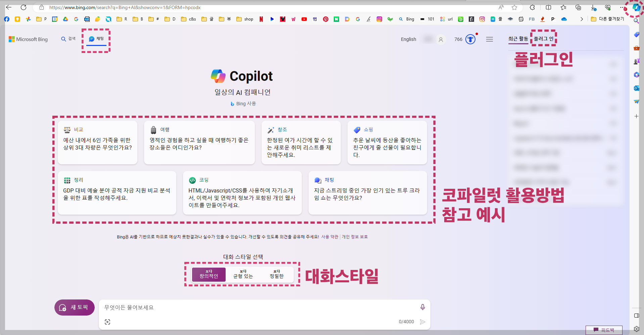
Task: Expand the bookmarks overflow chevron
Action: click(x=582, y=19)
